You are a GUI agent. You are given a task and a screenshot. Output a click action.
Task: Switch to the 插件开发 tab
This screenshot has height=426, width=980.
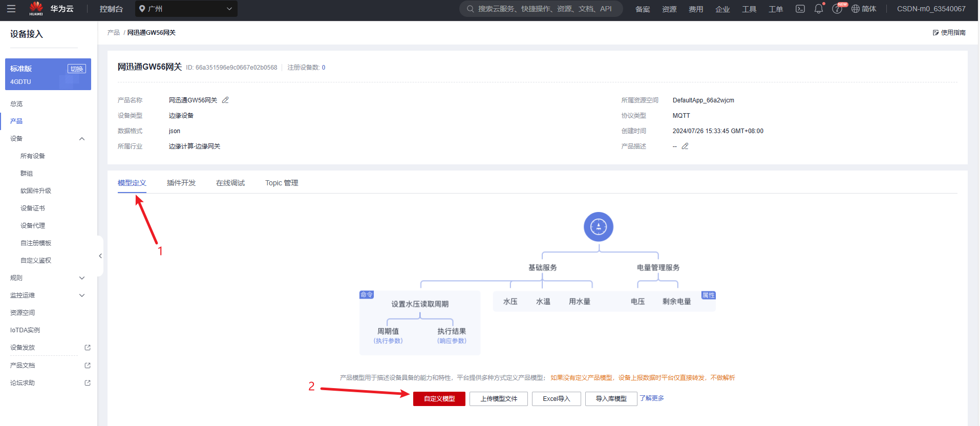(x=181, y=183)
